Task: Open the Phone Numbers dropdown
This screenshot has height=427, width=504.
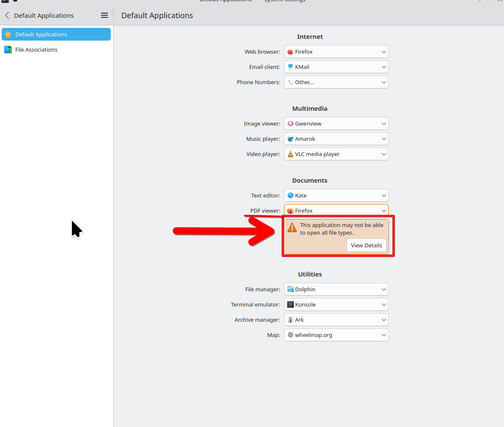Action: pyautogui.click(x=336, y=82)
